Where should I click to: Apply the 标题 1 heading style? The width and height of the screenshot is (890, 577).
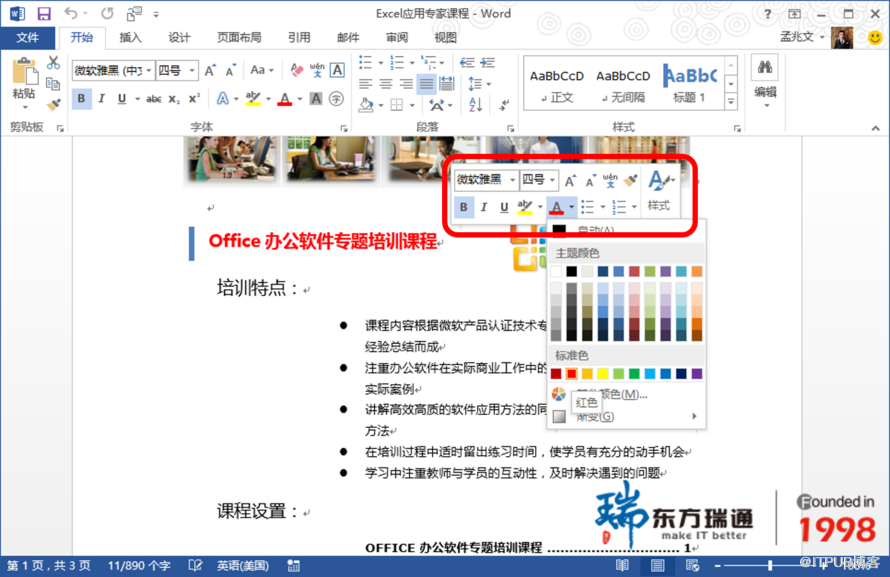pos(690,83)
